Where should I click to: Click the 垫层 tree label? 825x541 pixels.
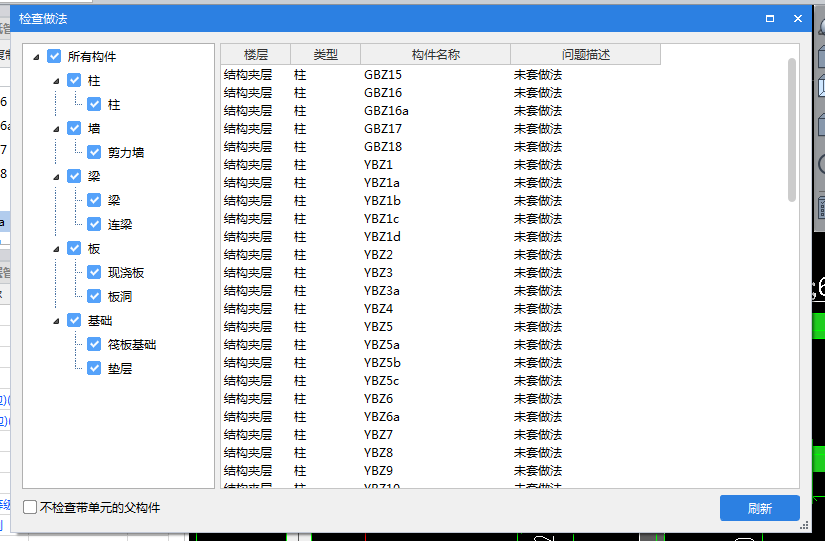click(120, 369)
